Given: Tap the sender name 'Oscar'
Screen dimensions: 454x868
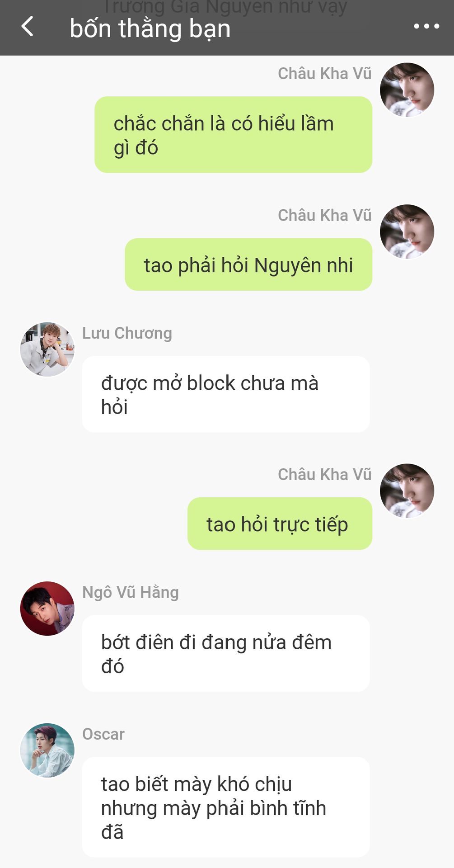Looking at the screenshot, I should tap(103, 734).
